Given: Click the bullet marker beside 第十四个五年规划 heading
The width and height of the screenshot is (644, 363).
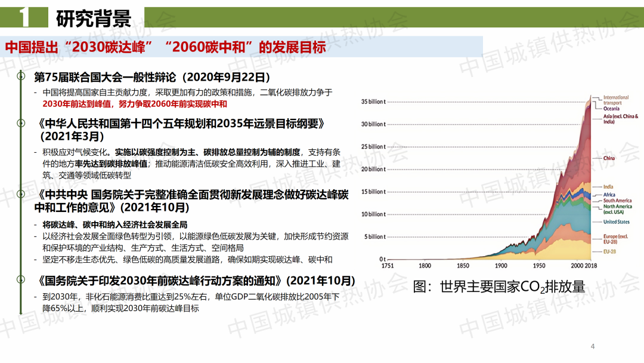Looking at the screenshot, I should pyautogui.click(x=21, y=124).
